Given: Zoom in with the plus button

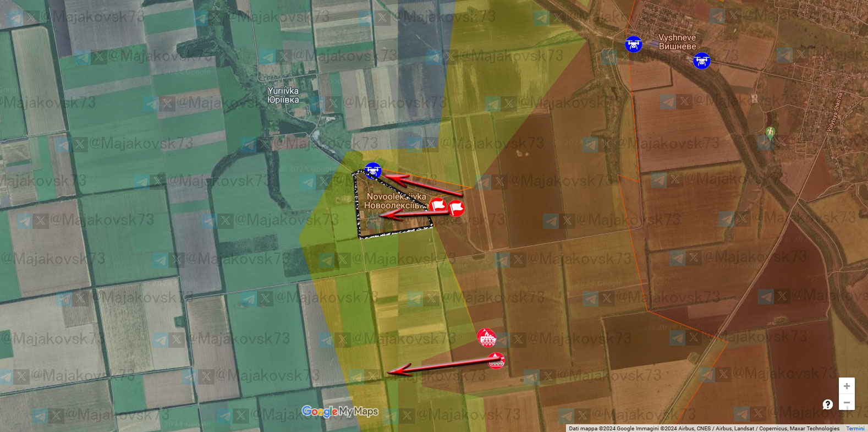Looking at the screenshot, I should pyautogui.click(x=847, y=386).
